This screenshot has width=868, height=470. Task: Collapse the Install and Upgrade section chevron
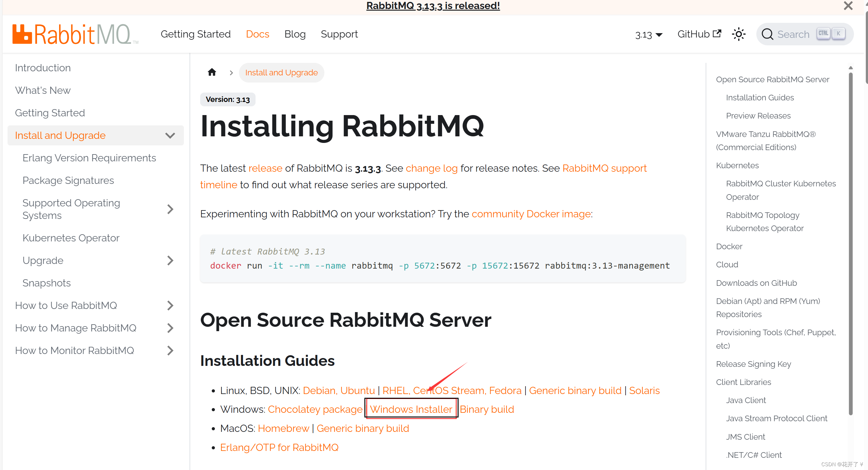pos(170,135)
